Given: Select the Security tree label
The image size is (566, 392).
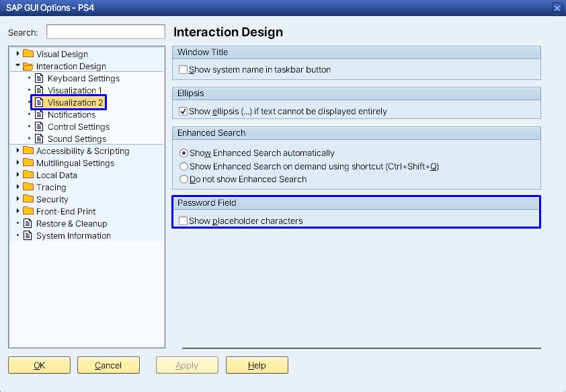Looking at the screenshot, I should point(52,199).
